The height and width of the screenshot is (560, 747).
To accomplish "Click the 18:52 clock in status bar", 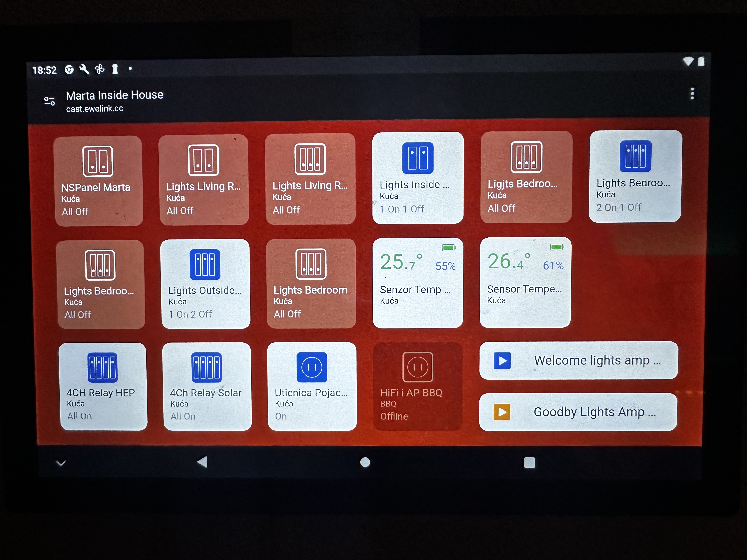I will [x=44, y=71].
